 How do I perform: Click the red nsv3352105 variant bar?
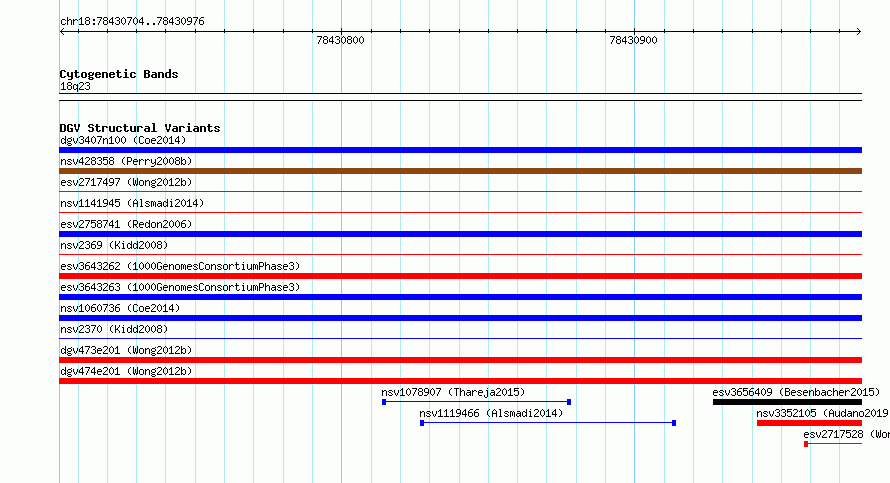click(x=809, y=423)
